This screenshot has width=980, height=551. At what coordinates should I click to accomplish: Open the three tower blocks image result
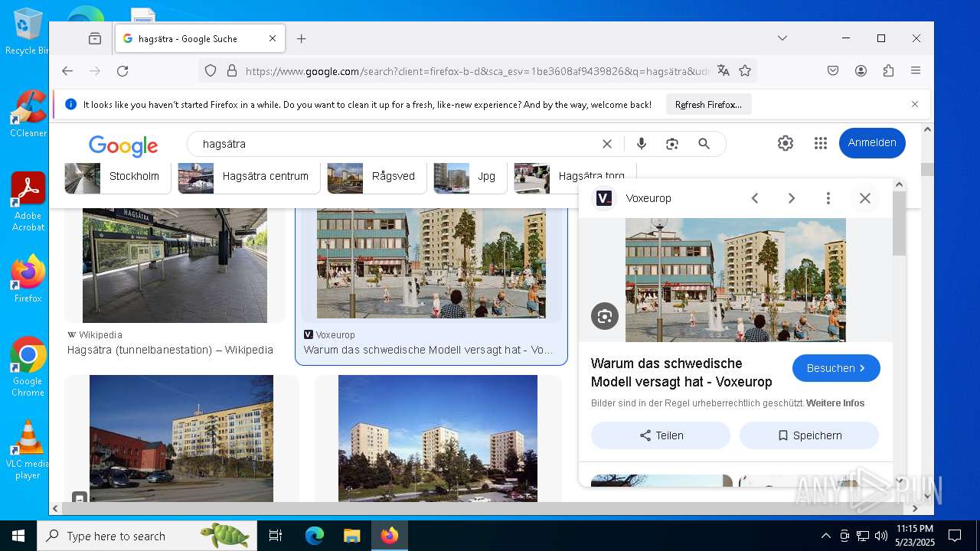coord(438,439)
